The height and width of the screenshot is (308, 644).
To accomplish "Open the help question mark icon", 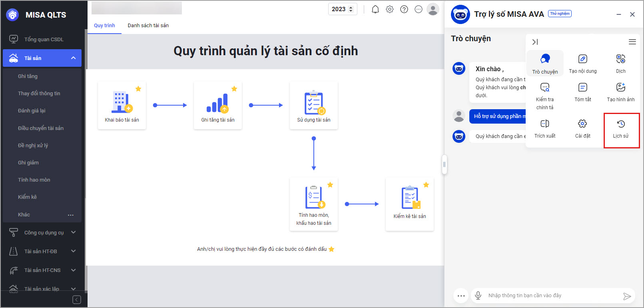I will (x=404, y=9).
